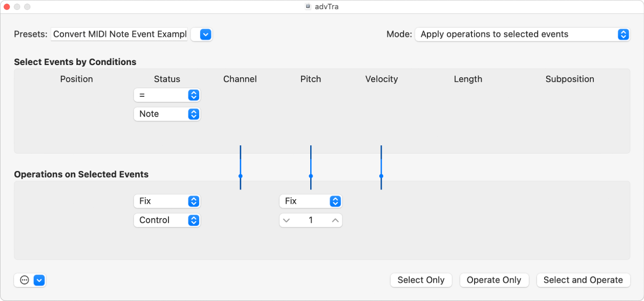Toggle the Pitch transfer cable connector

[x=311, y=177]
